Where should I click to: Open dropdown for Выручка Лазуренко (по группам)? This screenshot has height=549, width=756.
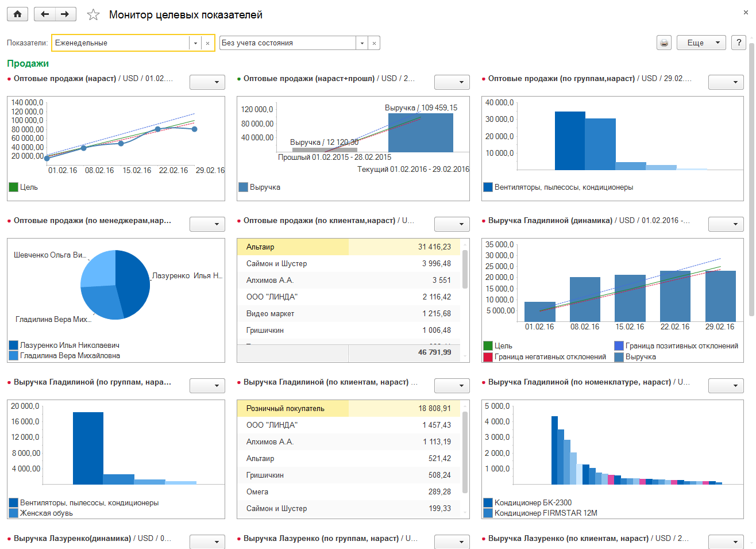(x=452, y=542)
